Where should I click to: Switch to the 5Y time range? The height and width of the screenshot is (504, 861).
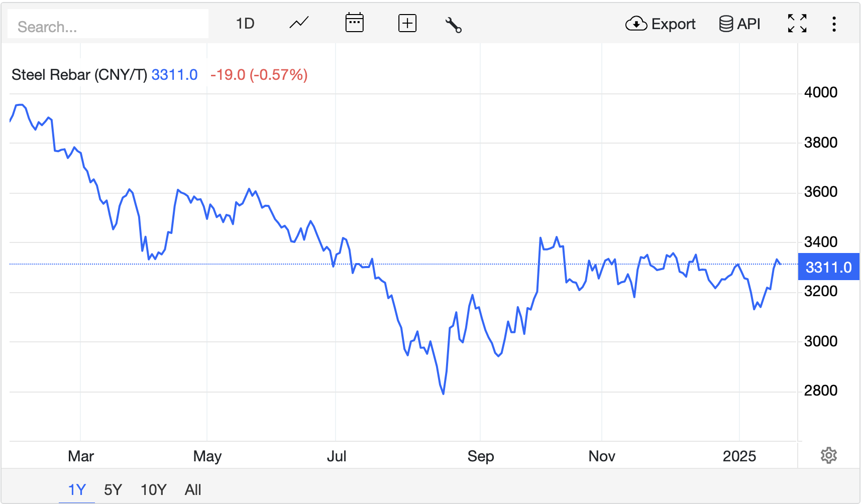click(x=113, y=489)
